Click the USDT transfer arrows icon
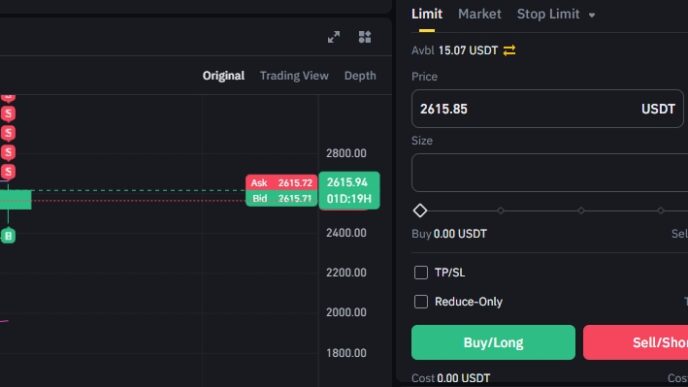Viewport: 688px width, 387px height. (x=509, y=50)
